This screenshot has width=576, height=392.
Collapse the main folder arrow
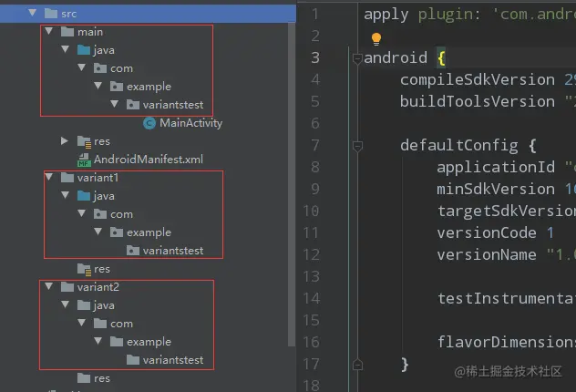tap(49, 31)
